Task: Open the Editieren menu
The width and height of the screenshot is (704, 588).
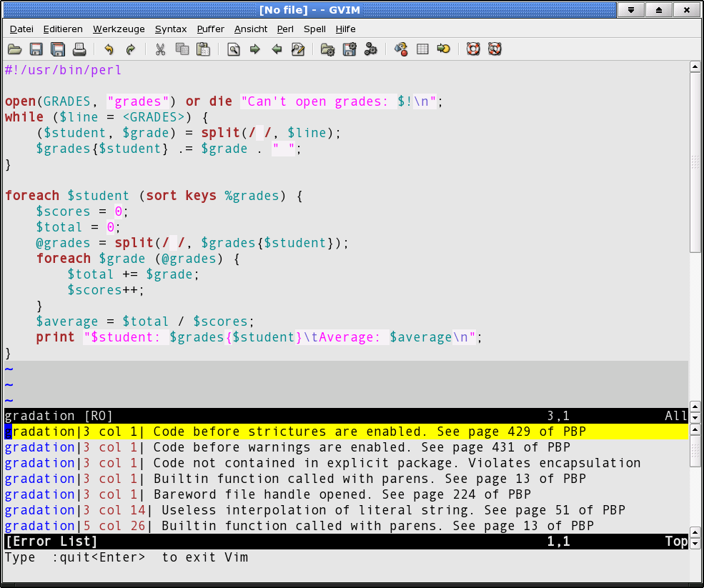Action: point(63,29)
